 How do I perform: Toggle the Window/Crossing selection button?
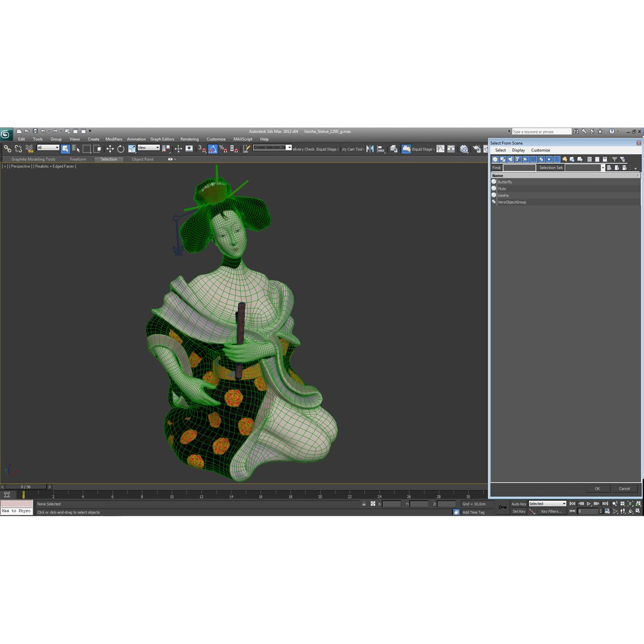(97, 148)
